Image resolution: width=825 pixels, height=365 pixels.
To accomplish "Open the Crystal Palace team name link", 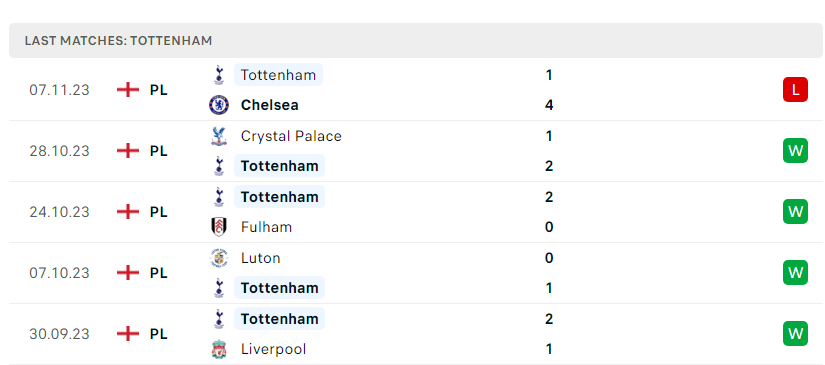I will point(291,136).
